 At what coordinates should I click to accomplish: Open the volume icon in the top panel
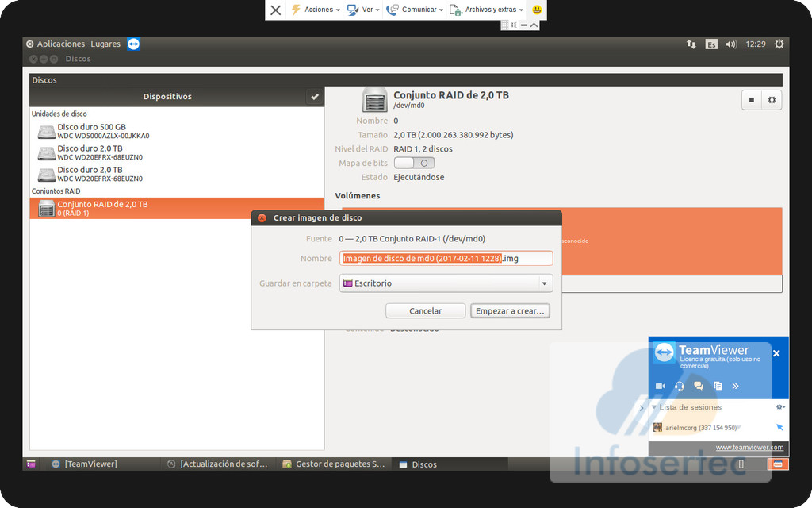[x=730, y=44]
